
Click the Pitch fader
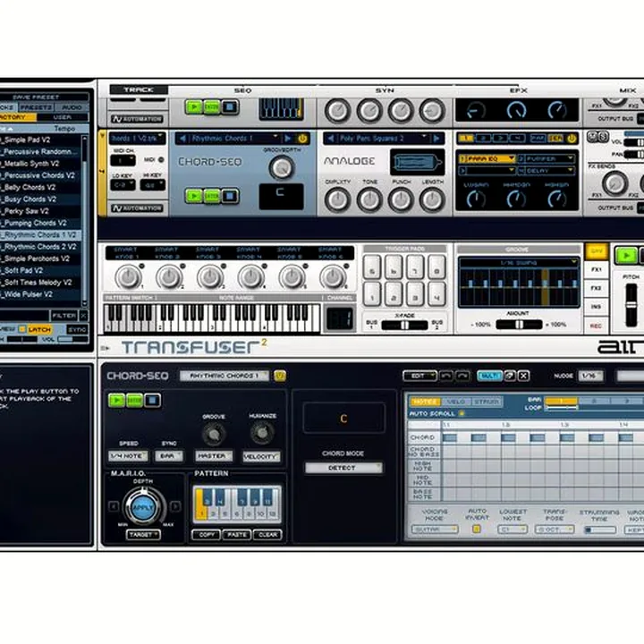[631, 305]
